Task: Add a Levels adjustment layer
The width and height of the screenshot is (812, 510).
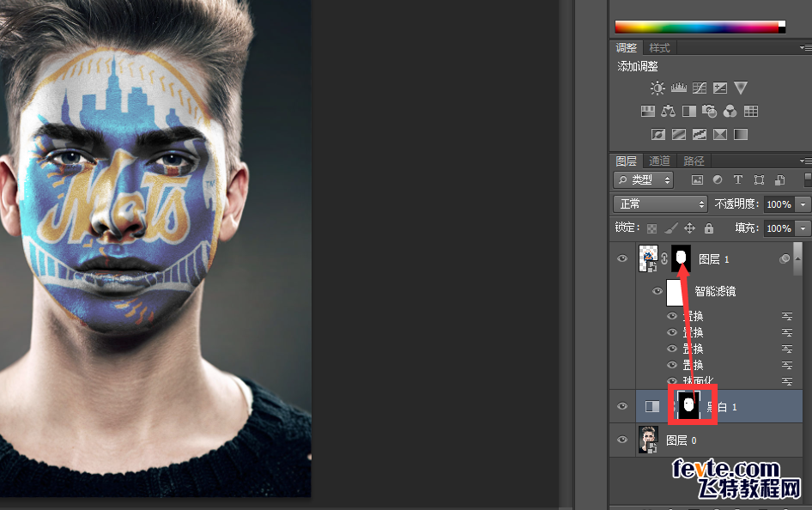Action: pyautogui.click(x=679, y=88)
